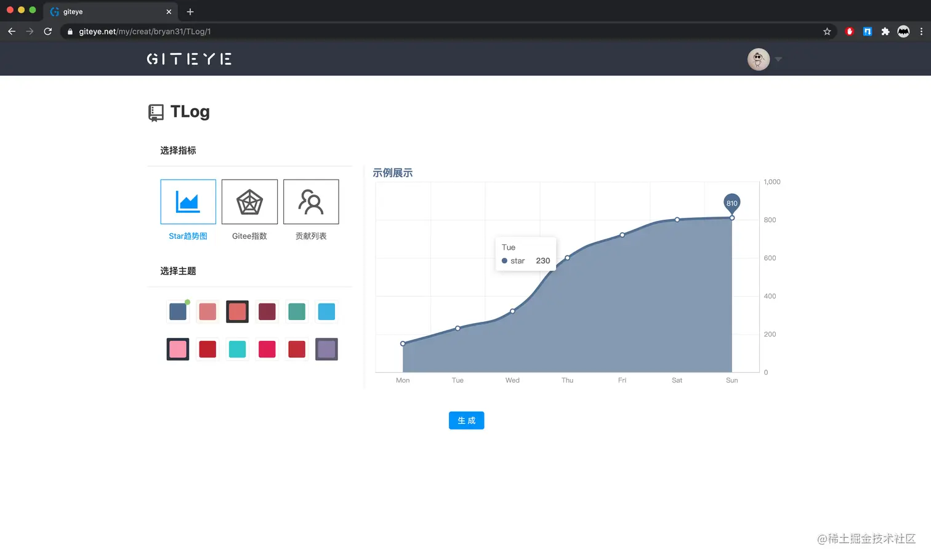Open Chrome three-dot menu
The height and width of the screenshot is (560, 931).
[x=921, y=31]
